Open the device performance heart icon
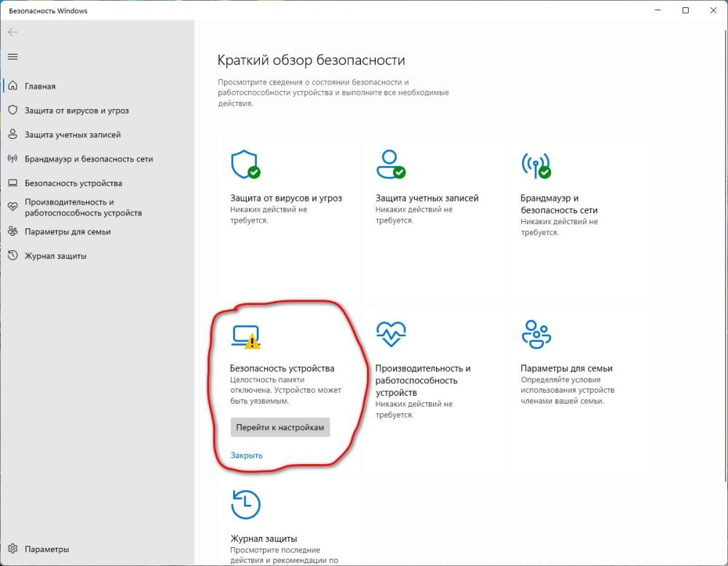The width and height of the screenshot is (728, 566). click(390, 335)
